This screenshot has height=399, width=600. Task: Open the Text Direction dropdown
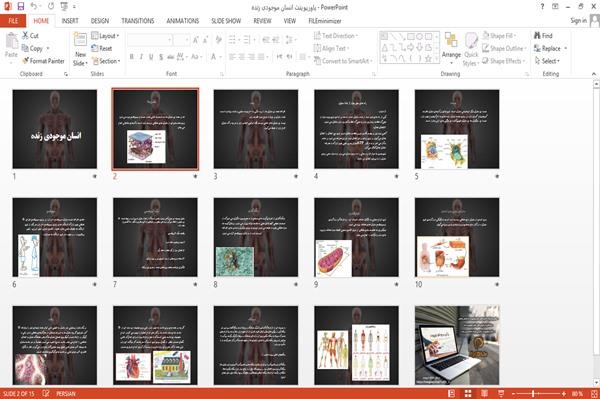click(336, 36)
